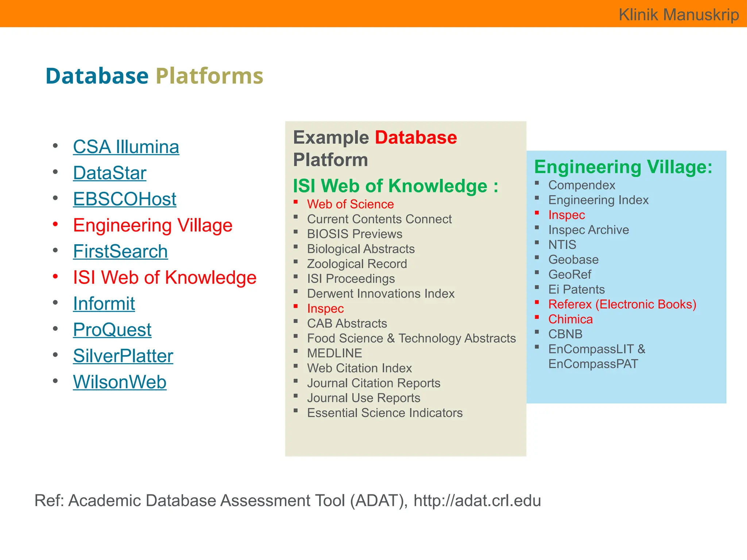Select Web of Science list entry
747x560 pixels.
point(350,204)
